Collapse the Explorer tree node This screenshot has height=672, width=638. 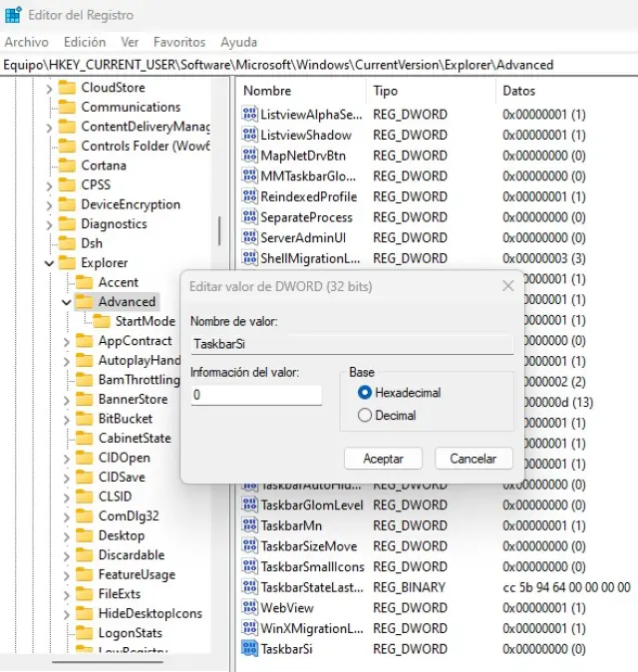click(x=49, y=263)
